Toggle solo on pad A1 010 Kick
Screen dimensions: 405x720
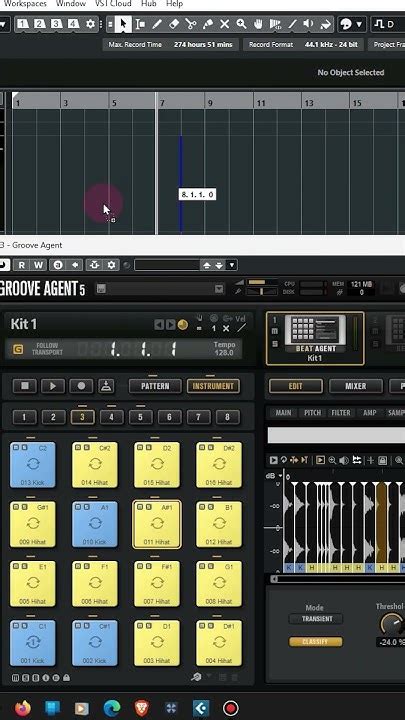pyautogui.click(x=85, y=506)
